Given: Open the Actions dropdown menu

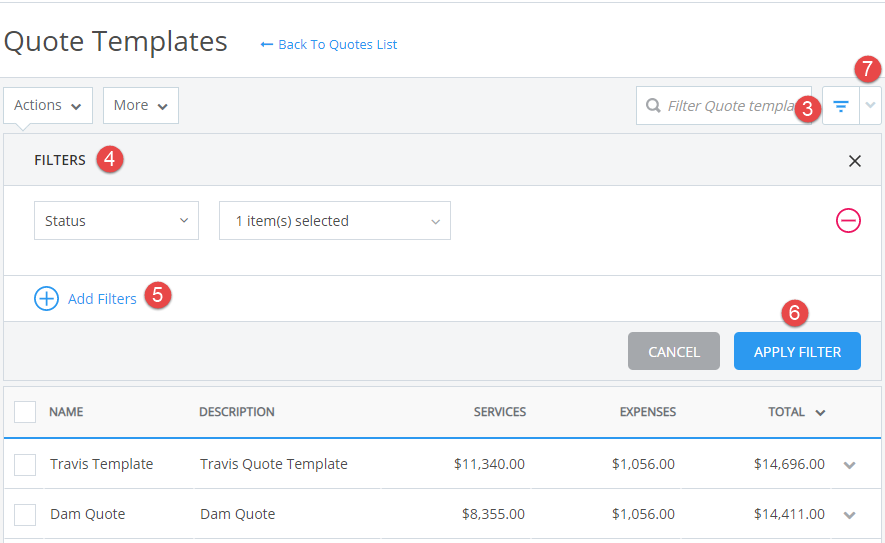Looking at the screenshot, I should [48, 106].
